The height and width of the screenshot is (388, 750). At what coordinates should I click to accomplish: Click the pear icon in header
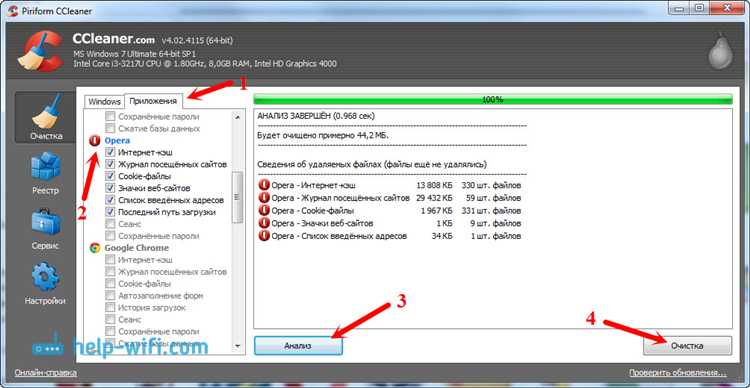(x=720, y=51)
